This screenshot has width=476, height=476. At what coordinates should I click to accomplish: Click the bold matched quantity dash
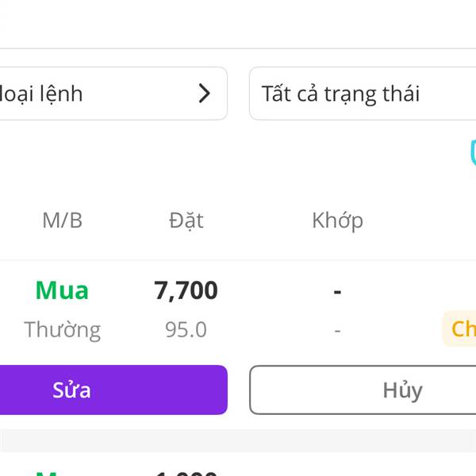tap(337, 292)
